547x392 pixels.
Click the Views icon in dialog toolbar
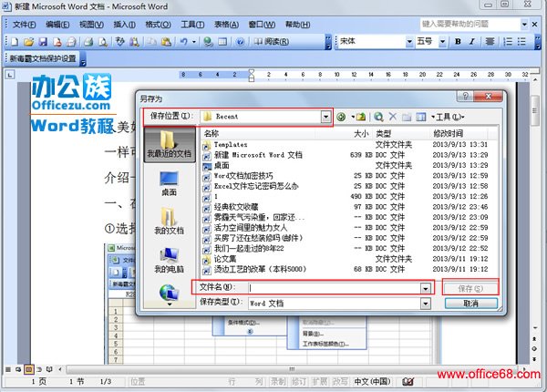point(421,117)
